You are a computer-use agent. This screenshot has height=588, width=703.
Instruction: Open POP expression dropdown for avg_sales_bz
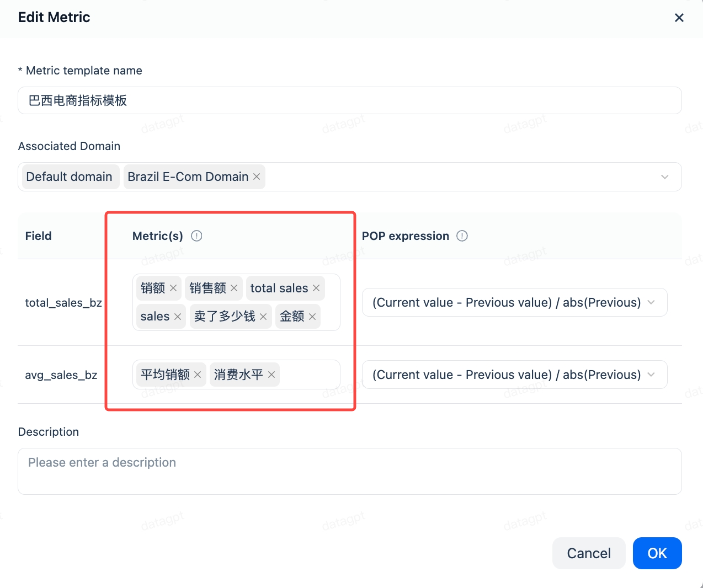tap(651, 375)
